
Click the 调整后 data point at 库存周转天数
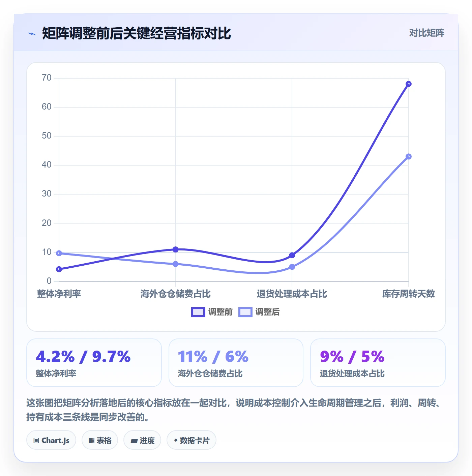click(409, 156)
